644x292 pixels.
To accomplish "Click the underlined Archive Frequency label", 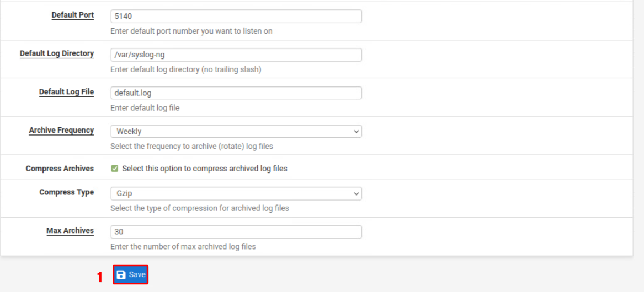I will (x=61, y=131).
